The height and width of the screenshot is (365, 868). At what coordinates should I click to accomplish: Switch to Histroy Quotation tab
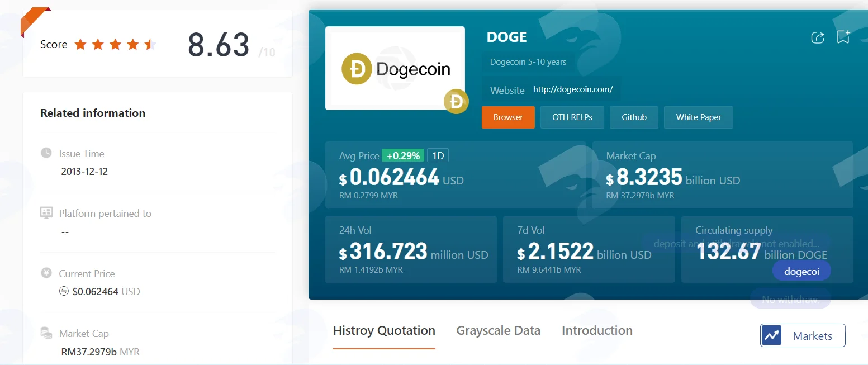tap(384, 330)
